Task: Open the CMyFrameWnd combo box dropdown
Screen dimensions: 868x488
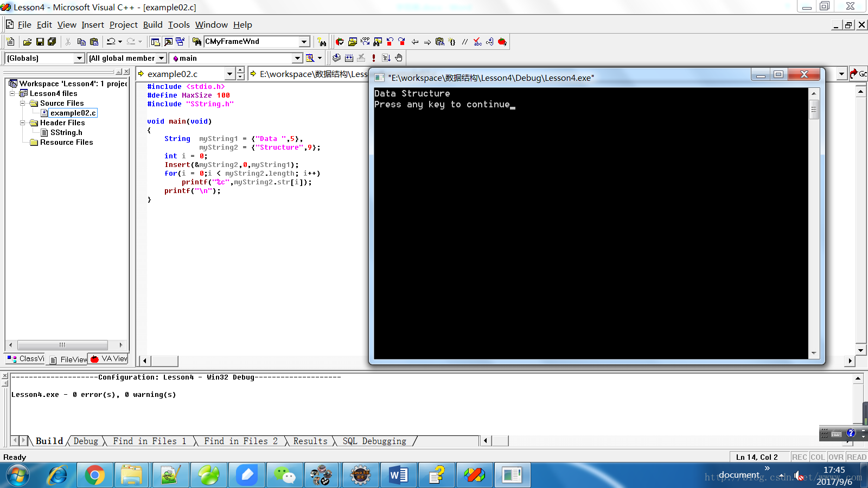Action: [304, 42]
